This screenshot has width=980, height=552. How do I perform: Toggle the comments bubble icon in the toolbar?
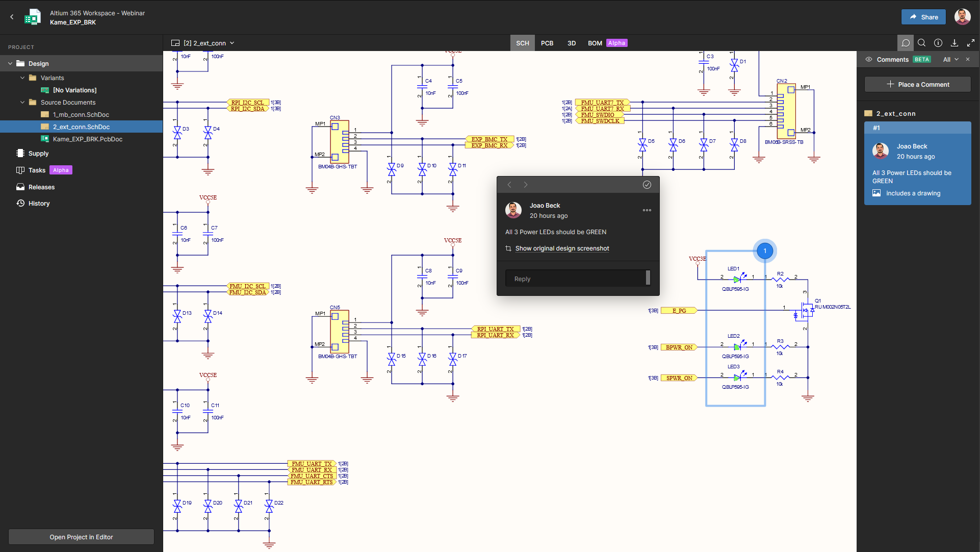click(906, 43)
